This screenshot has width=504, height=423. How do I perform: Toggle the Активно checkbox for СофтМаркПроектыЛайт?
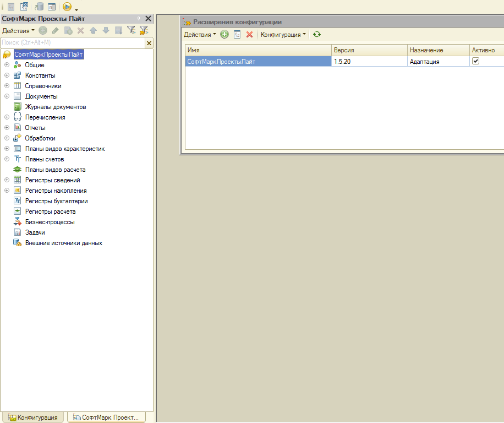click(475, 61)
